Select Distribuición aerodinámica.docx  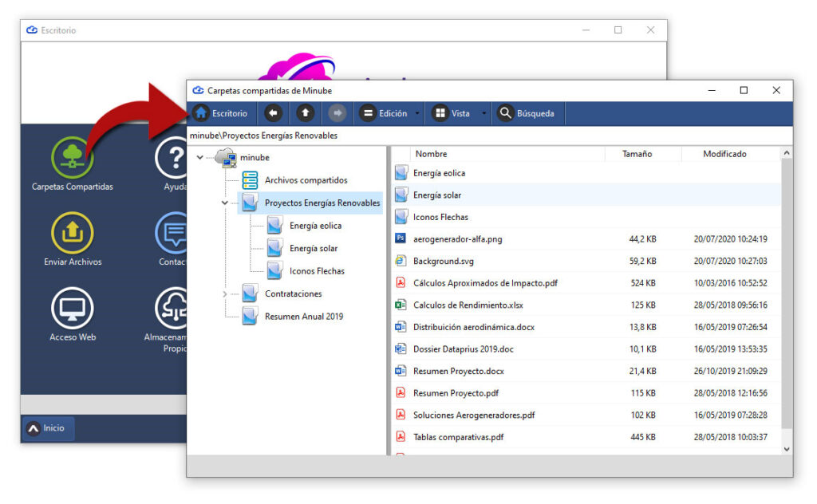586,327
